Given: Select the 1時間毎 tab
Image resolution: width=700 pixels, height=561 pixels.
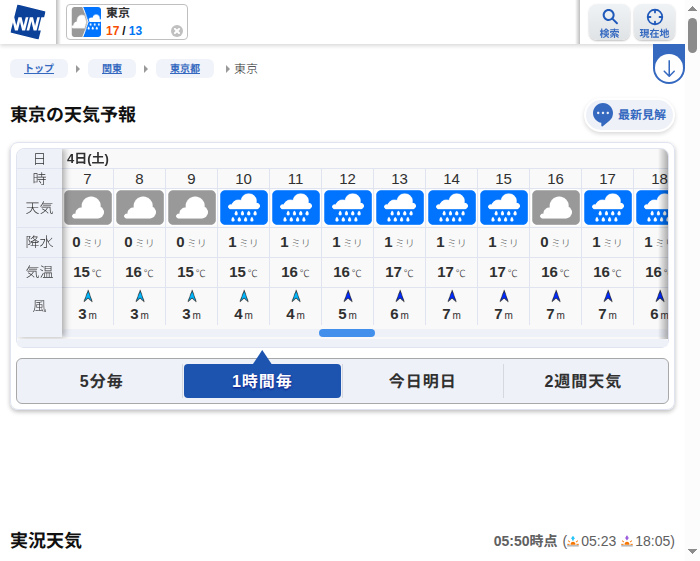Looking at the screenshot, I should (262, 381).
